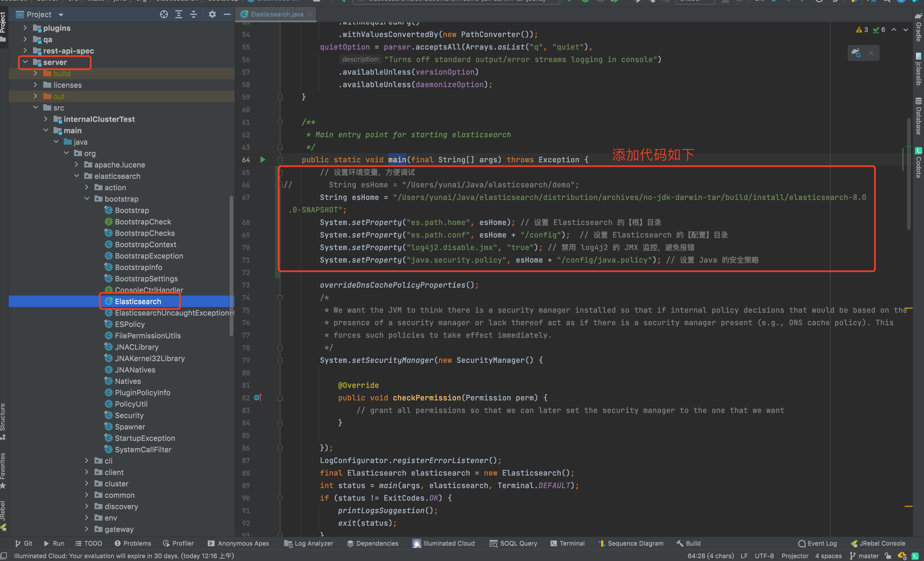Toggle code folding at line 79

[280, 360]
